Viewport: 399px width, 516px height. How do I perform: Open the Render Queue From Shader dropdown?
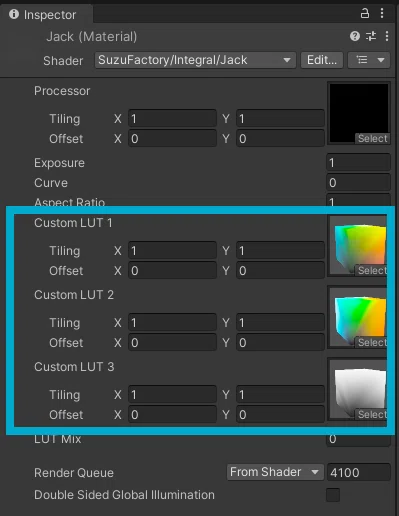[275, 472]
